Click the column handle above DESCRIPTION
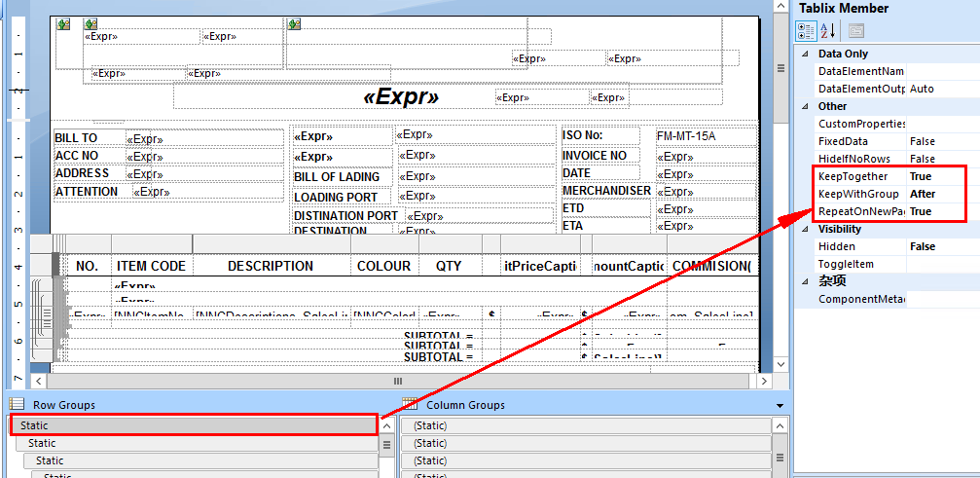Image resolution: width=980 pixels, height=478 pixels. click(272, 243)
